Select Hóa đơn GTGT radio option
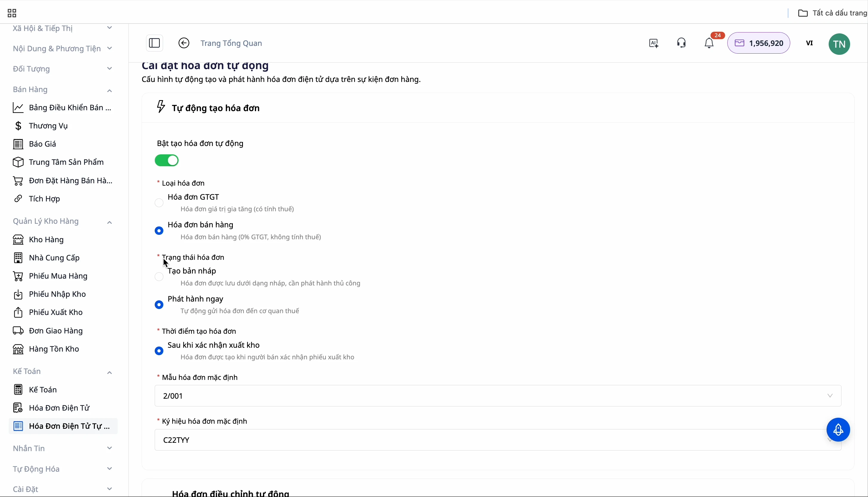Image resolution: width=868 pixels, height=497 pixels. 159,203
